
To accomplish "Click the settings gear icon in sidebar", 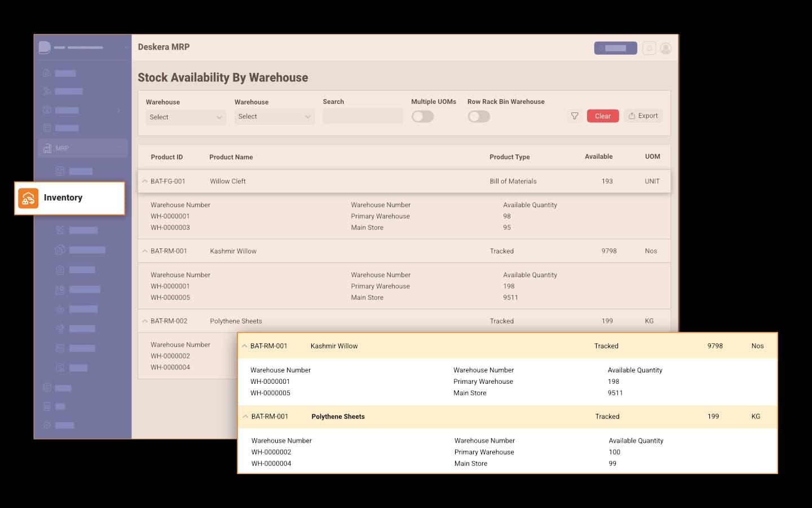I will 47,425.
